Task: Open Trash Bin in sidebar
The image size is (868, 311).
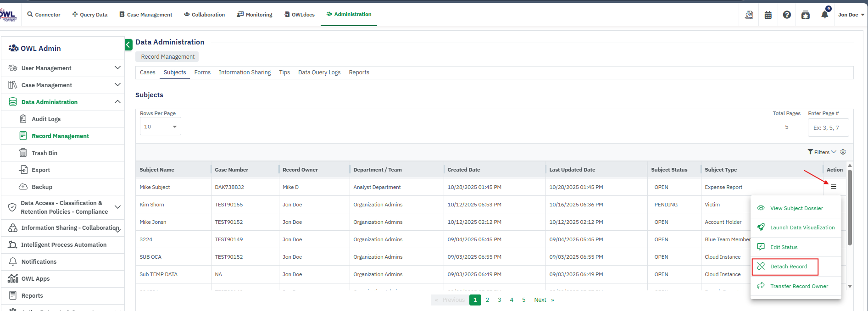Action: (x=44, y=153)
